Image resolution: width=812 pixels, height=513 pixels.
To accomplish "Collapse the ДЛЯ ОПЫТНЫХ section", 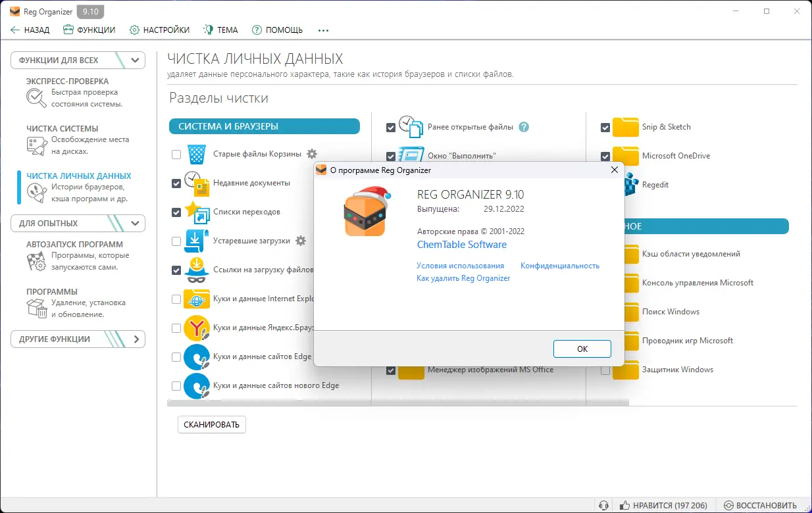I will pos(78,224).
